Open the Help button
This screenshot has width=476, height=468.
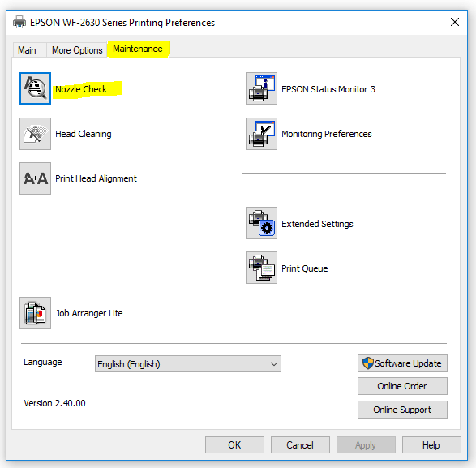pos(431,445)
